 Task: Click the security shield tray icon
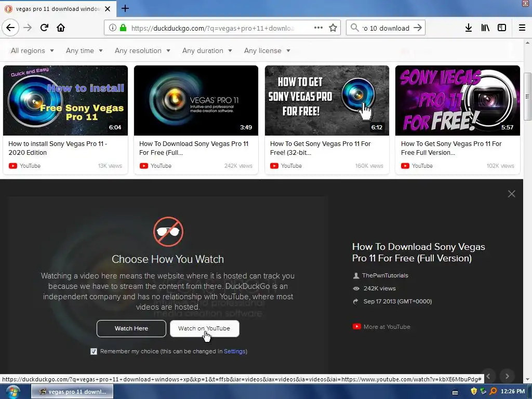point(474,392)
